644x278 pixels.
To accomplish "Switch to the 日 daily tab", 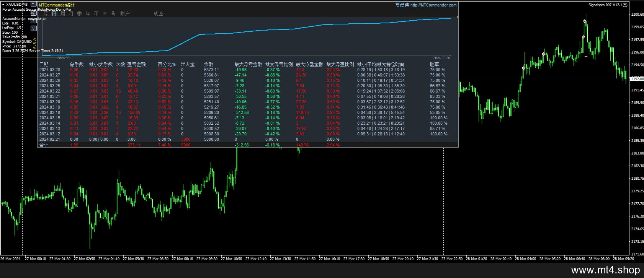I will tap(54, 13).
